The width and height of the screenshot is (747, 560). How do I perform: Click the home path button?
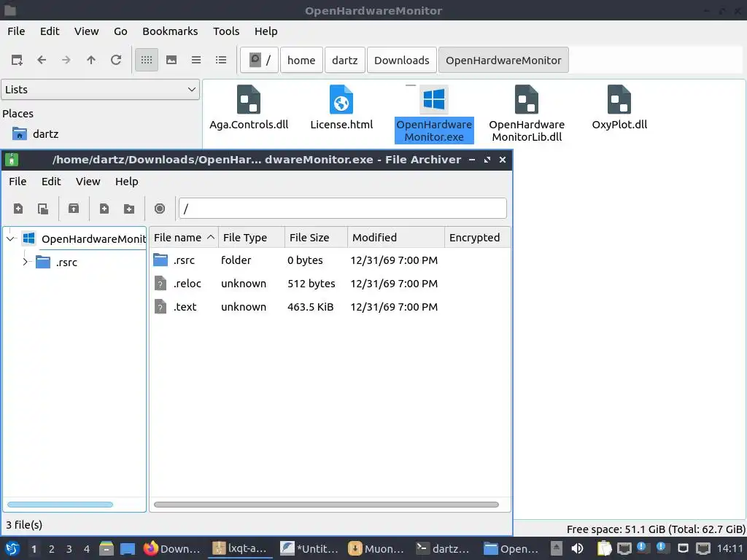click(301, 60)
